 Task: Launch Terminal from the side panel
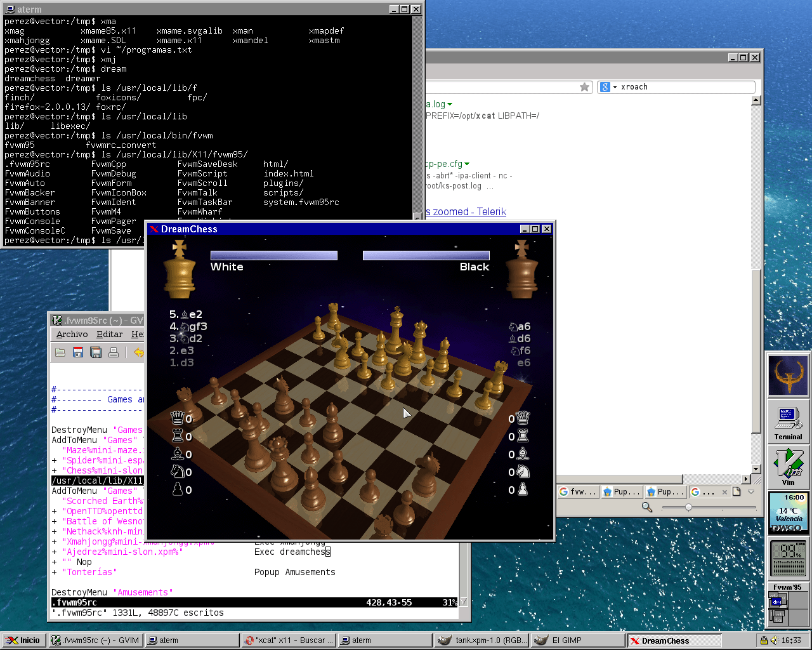(789, 423)
